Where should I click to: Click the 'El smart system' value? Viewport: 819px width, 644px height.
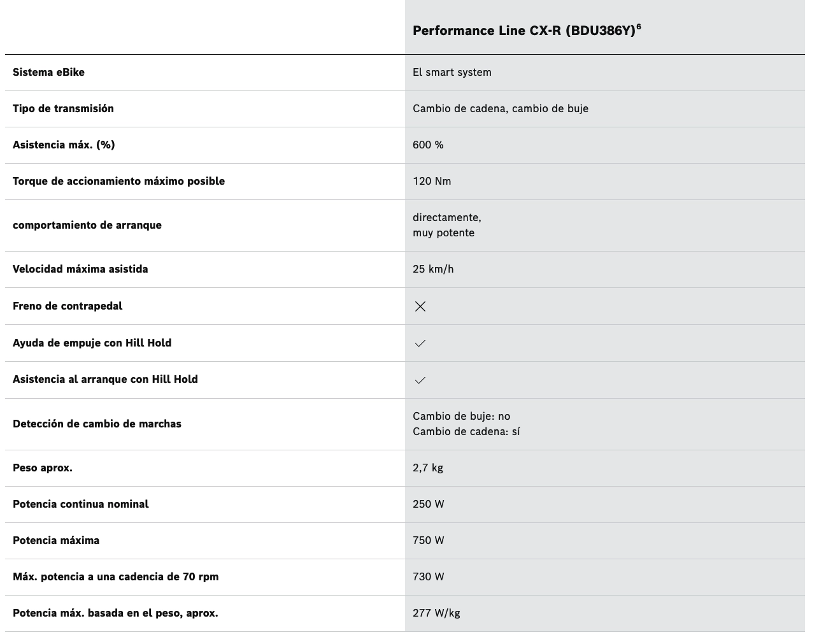tap(452, 72)
